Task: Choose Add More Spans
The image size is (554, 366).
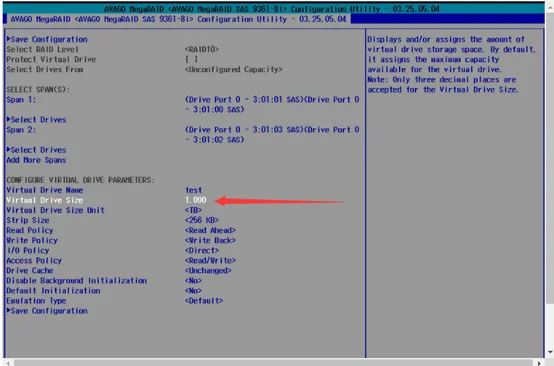Action: coord(36,160)
